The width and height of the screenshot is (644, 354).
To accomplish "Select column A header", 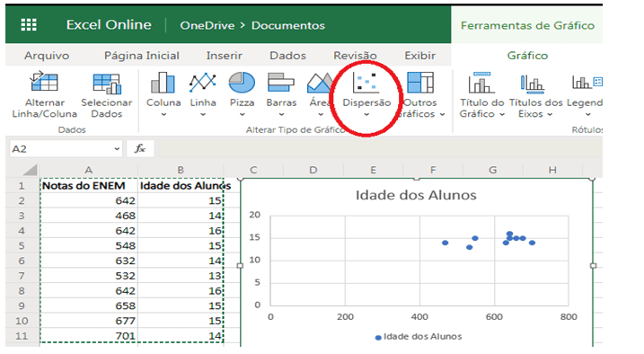I will 88,170.
